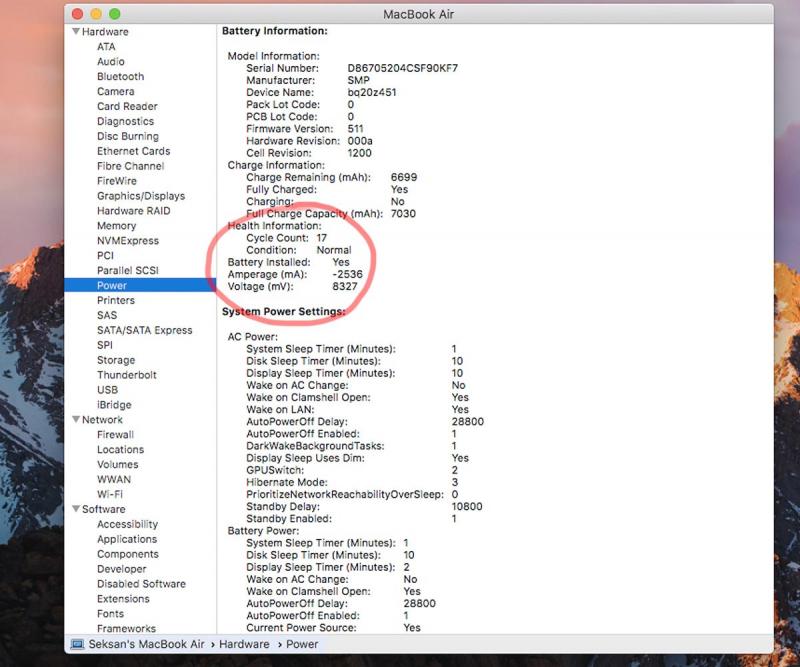This screenshot has height=667, width=800.
Task: Open Frameworks under Software
Action: (127, 629)
